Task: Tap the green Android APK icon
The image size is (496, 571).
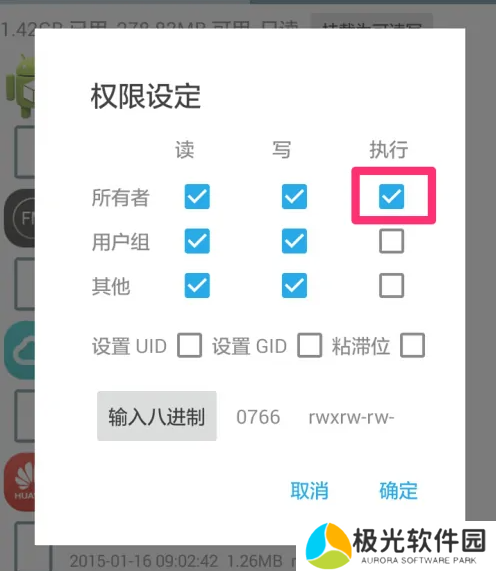Action: [20, 87]
